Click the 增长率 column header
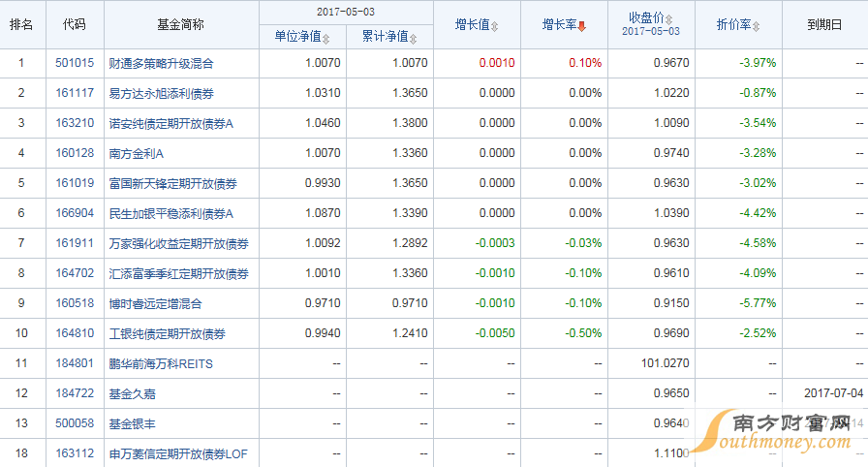The image size is (868, 467). tap(559, 24)
